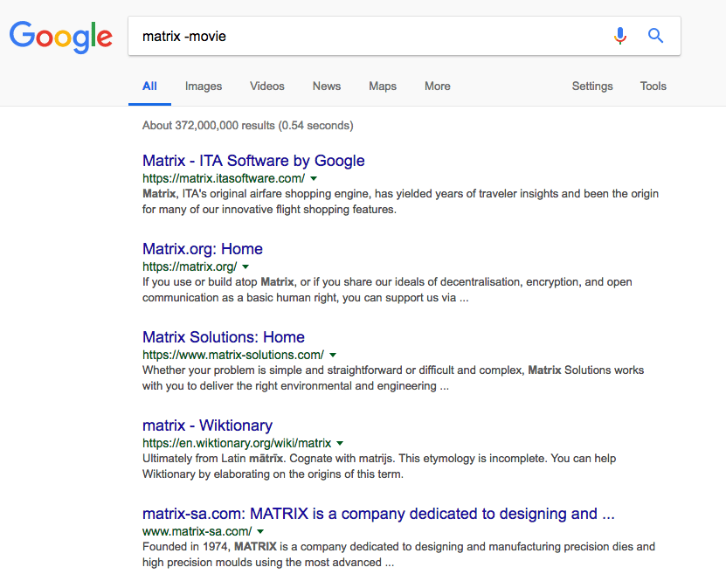The width and height of the screenshot is (726, 588).
Task: Expand dropdown arrow next to www.matrix-sa.com URL
Action: [x=260, y=531]
